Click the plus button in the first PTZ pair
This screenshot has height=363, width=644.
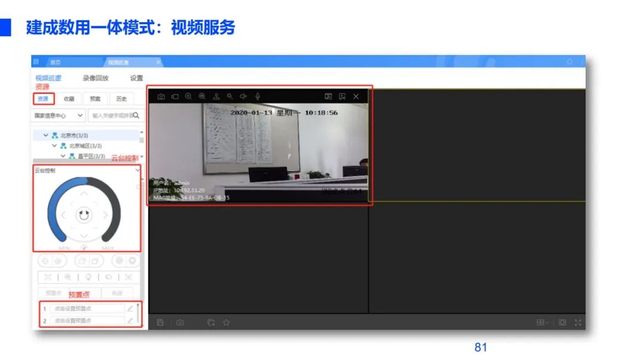[x=58, y=261]
